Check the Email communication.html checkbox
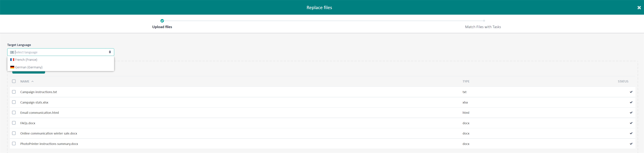 (14, 113)
